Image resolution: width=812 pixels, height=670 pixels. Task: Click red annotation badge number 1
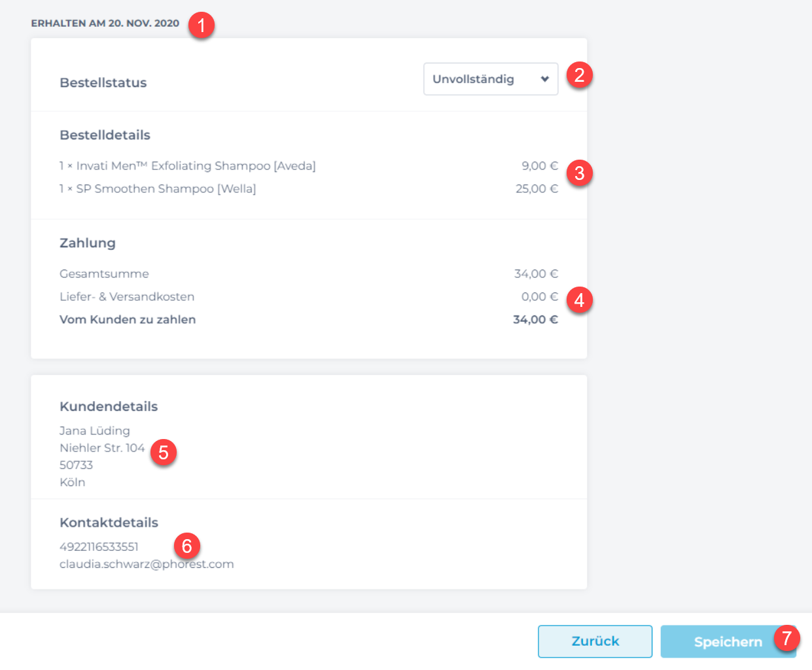pyautogui.click(x=202, y=26)
